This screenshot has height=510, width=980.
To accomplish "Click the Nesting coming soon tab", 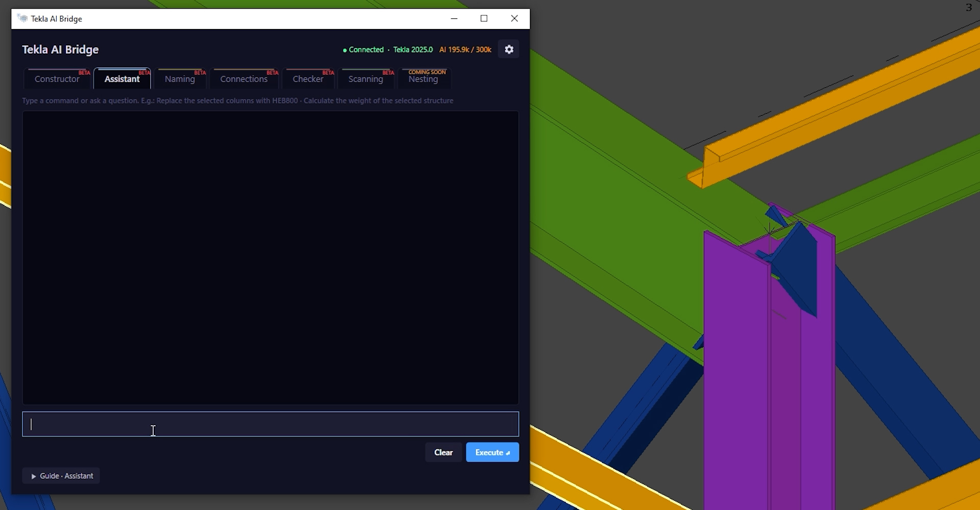I will (x=423, y=79).
